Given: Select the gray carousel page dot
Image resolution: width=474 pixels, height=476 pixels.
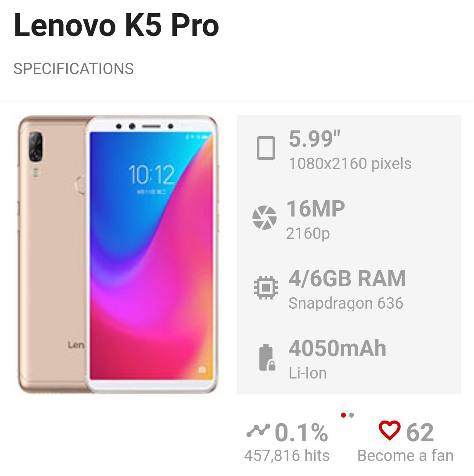Looking at the screenshot, I should (352, 415).
